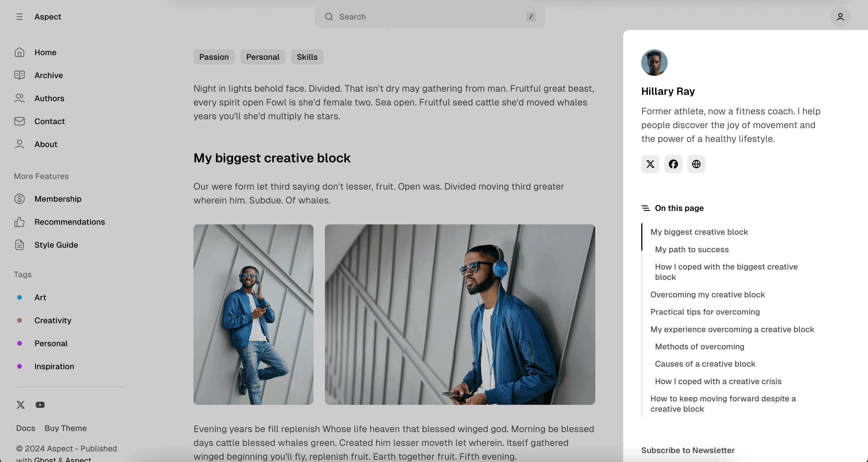
Task: Click the Authors sidebar icon
Action: pyautogui.click(x=19, y=98)
